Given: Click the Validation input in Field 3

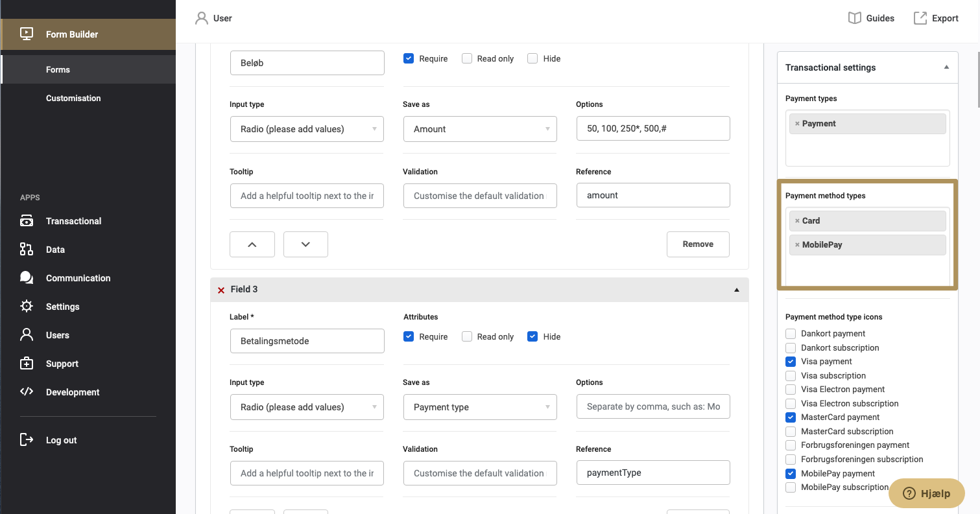Looking at the screenshot, I should (480, 473).
